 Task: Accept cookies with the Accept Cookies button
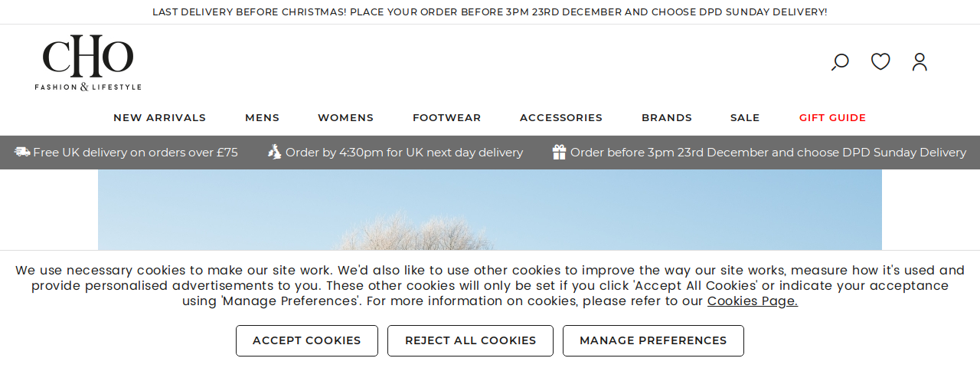(x=307, y=340)
